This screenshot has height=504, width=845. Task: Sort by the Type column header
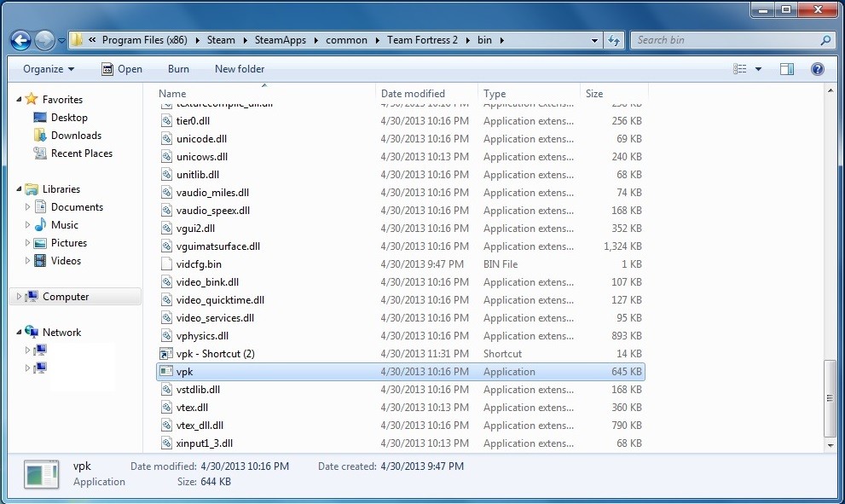coord(495,93)
